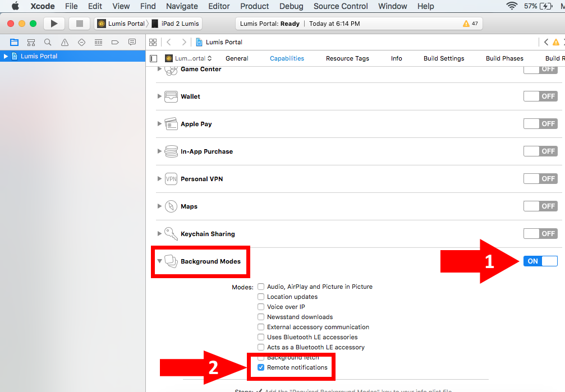Screen dimensions: 565x392
Task: Open the Product menu
Action: (254, 6)
